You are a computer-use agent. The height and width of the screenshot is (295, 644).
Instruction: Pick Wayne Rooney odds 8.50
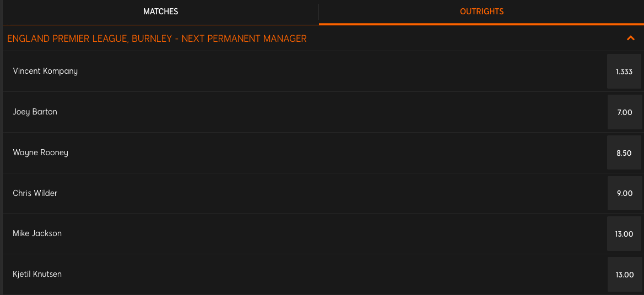[x=624, y=152]
